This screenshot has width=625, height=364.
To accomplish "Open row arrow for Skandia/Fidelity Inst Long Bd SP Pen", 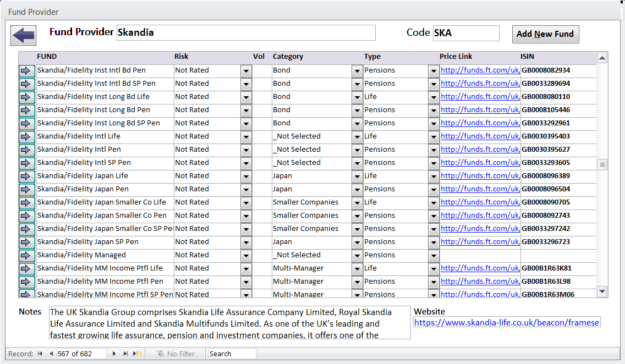I will pos(27,124).
